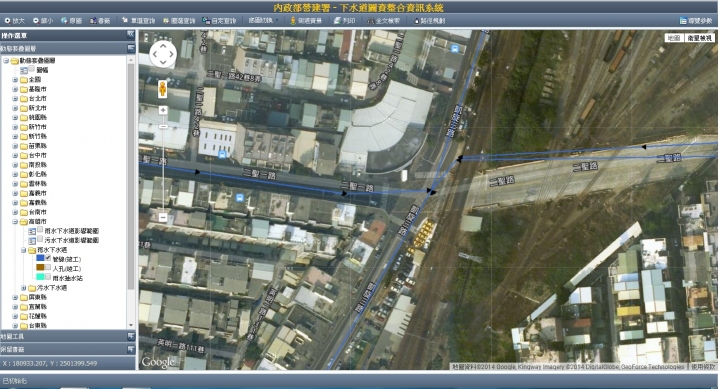Expand the 全國 folder
The width and height of the screenshot is (720, 389).
pyautogui.click(x=16, y=79)
